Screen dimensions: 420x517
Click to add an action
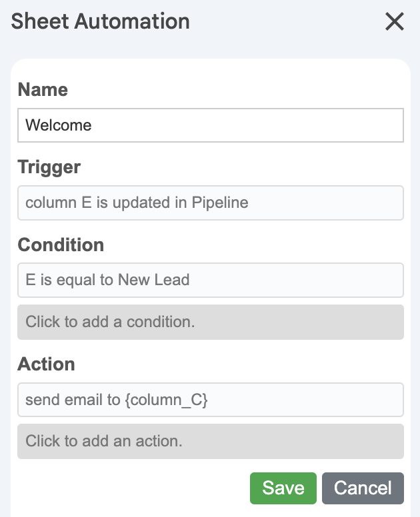[210, 441]
